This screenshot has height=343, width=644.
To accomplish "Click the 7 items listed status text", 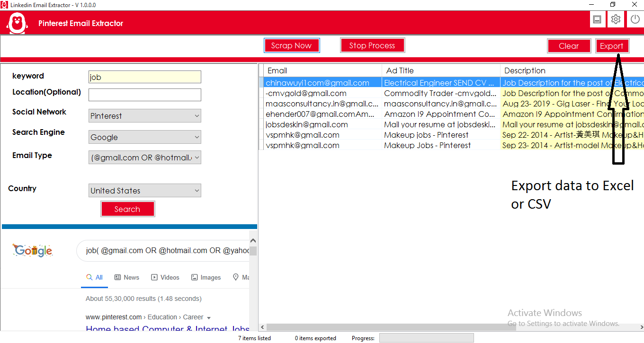I will [254, 338].
